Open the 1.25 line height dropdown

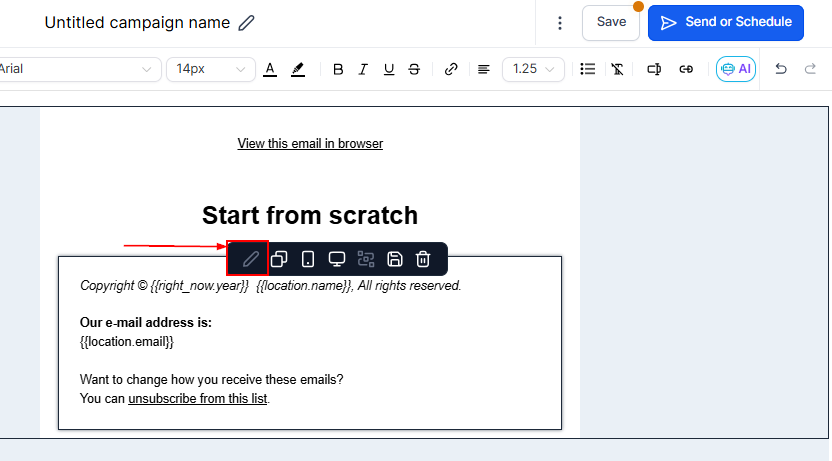533,69
